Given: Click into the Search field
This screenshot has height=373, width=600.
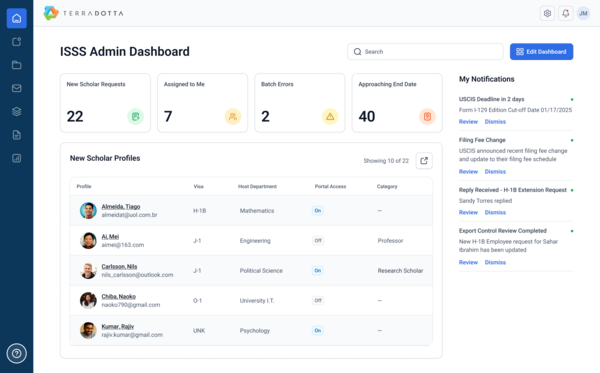Looking at the screenshot, I should [425, 52].
